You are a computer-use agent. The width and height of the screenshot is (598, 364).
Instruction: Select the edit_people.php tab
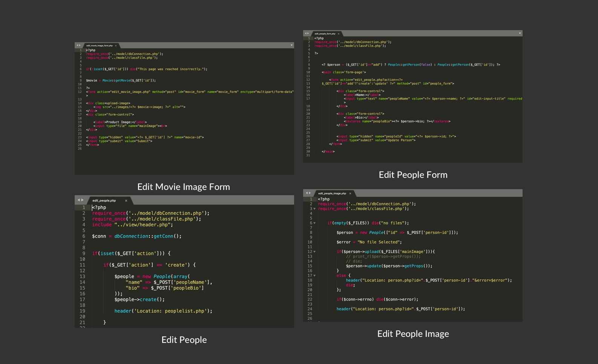point(104,200)
